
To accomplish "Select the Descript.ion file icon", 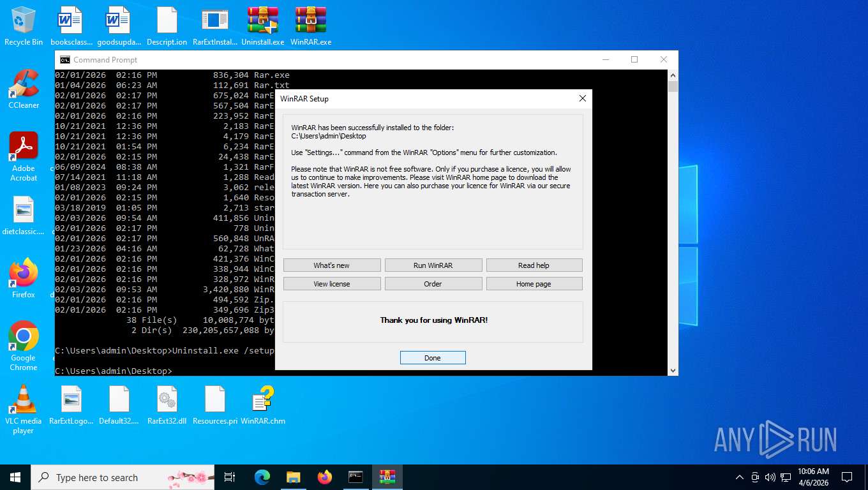I will pos(167,27).
